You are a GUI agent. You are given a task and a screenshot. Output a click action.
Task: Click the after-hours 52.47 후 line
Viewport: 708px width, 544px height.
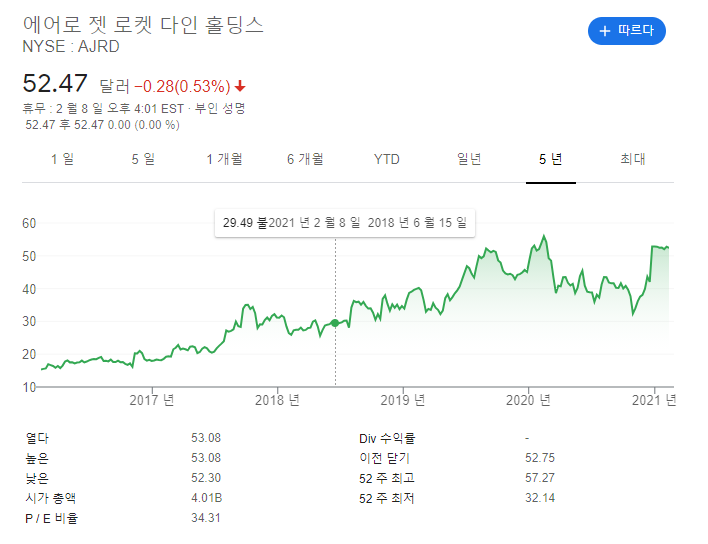[x=102, y=125]
